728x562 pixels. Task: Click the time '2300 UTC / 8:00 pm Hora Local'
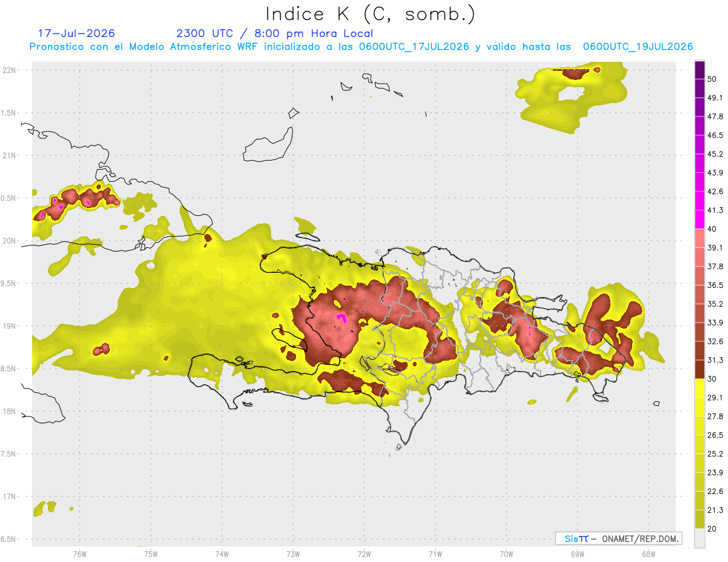275,33
